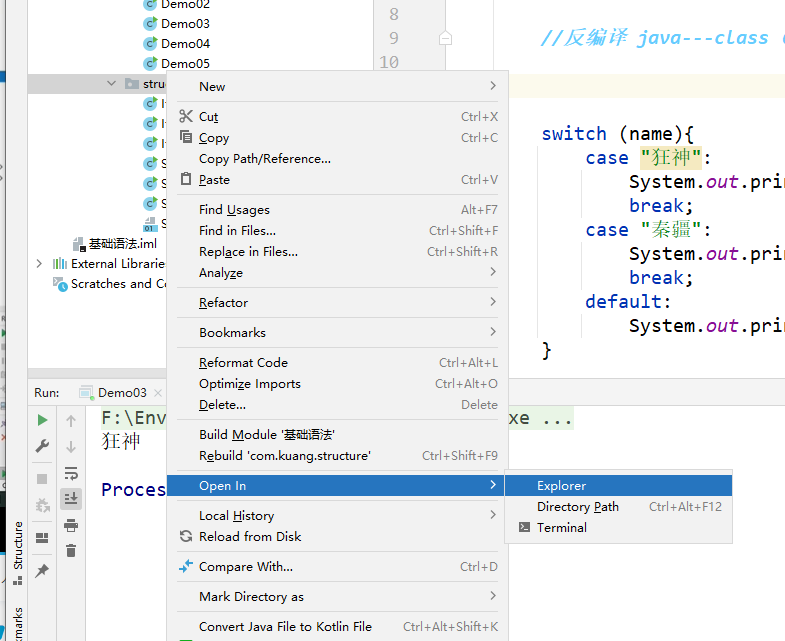Toggle scroll to end in console

[71, 499]
